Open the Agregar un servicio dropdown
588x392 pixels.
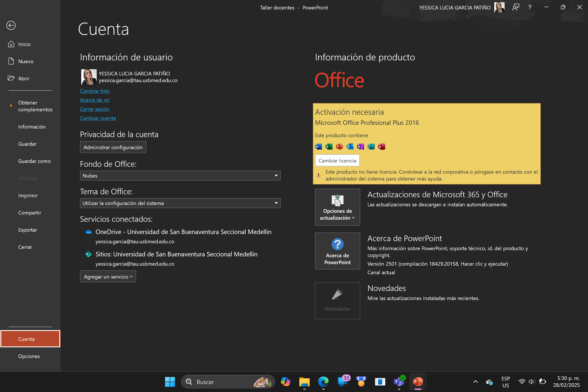108,277
